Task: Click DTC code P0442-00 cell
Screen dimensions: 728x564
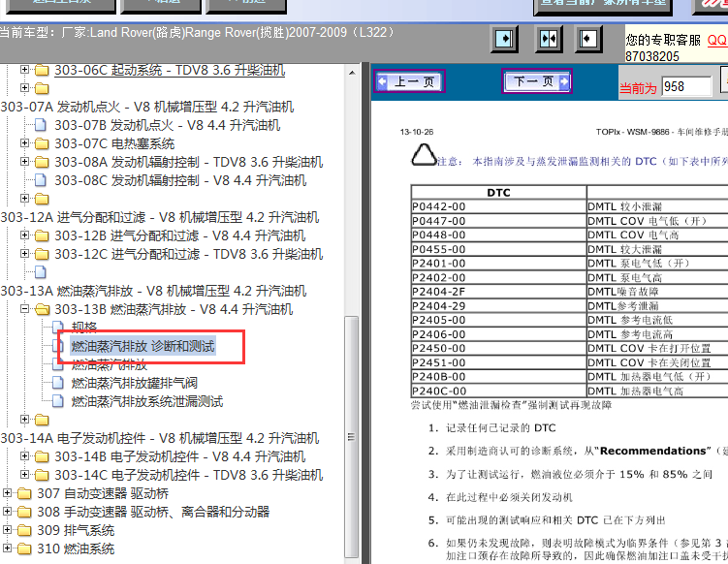Action: click(x=498, y=206)
